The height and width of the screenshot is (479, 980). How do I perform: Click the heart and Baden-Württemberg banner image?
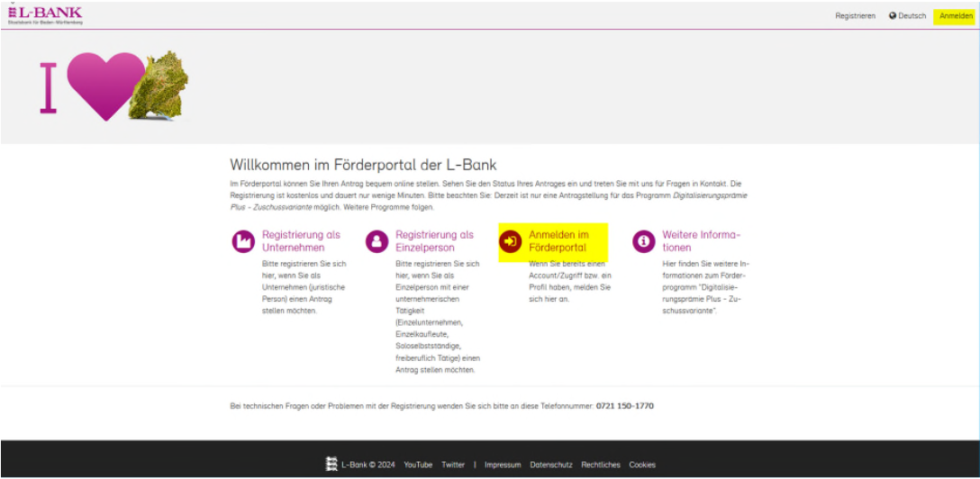point(114,86)
